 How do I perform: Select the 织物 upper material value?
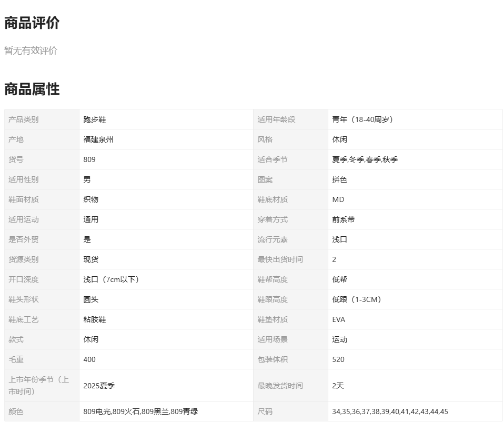[91, 199]
